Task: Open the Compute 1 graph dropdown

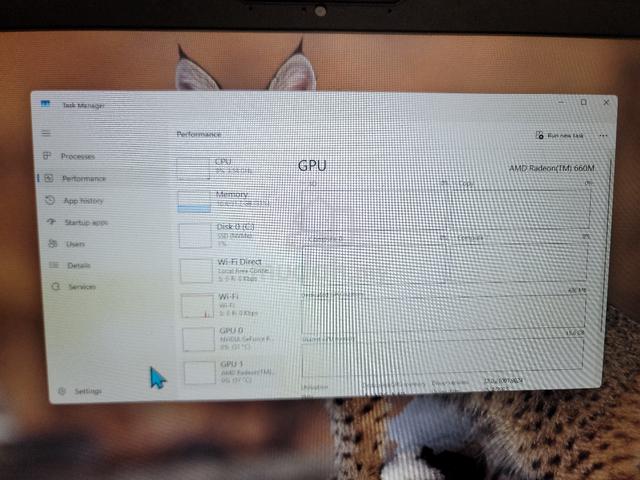Action: 469,237
